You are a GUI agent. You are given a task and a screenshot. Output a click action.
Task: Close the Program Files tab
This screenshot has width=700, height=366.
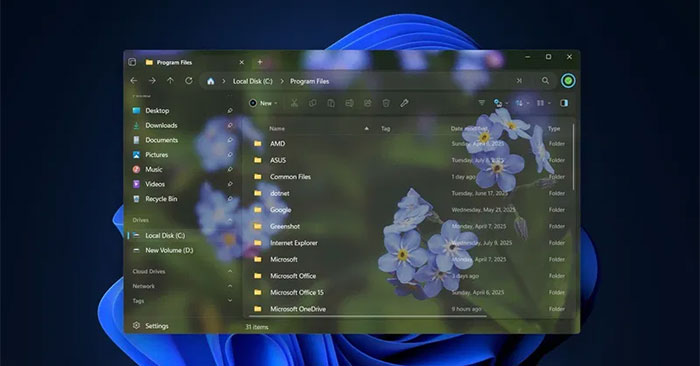242,62
